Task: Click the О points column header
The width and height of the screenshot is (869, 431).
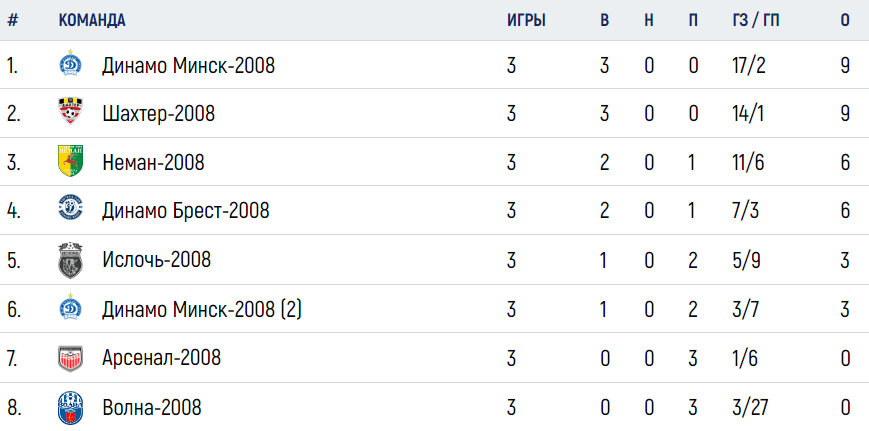Action: pos(845,20)
